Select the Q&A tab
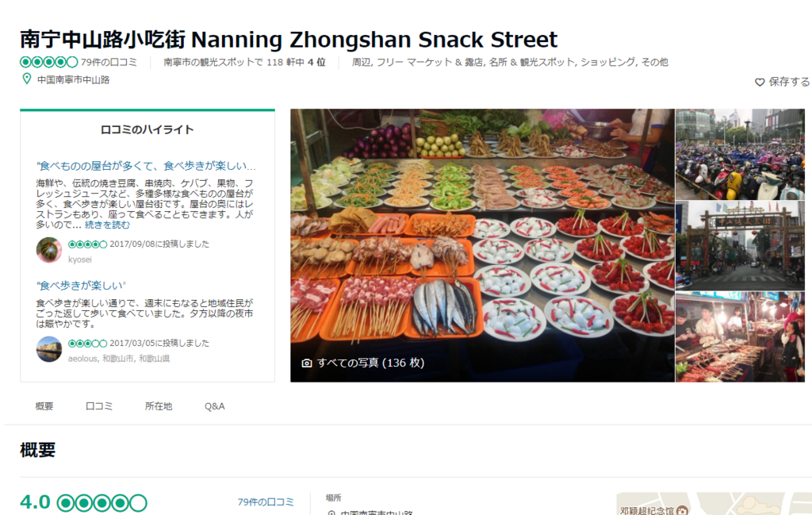The height and width of the screenshot is (515, 812). coord(214,406)
